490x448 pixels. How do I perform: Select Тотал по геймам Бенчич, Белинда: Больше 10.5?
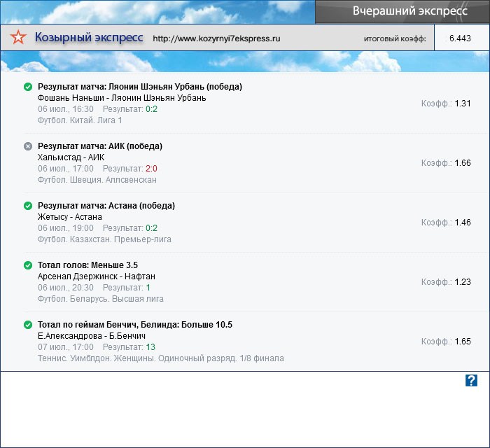[135, 325]
